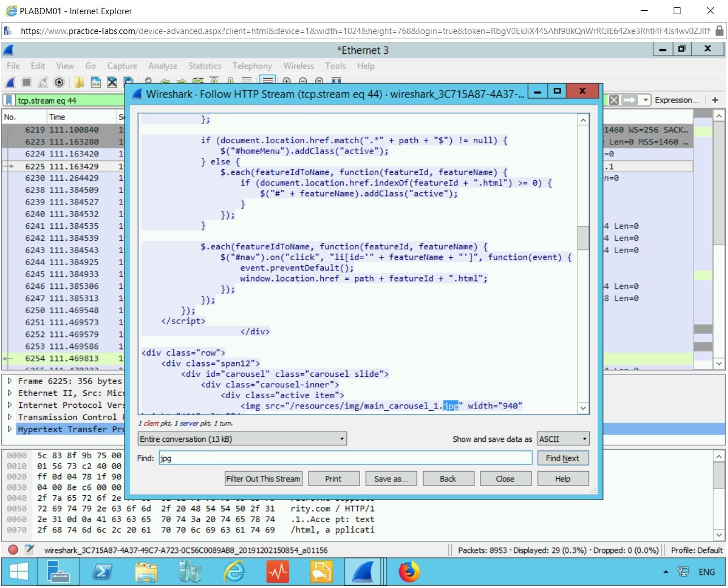Select packet row 6230
This screenshot has height=588, width=728.
click(62, 178)
